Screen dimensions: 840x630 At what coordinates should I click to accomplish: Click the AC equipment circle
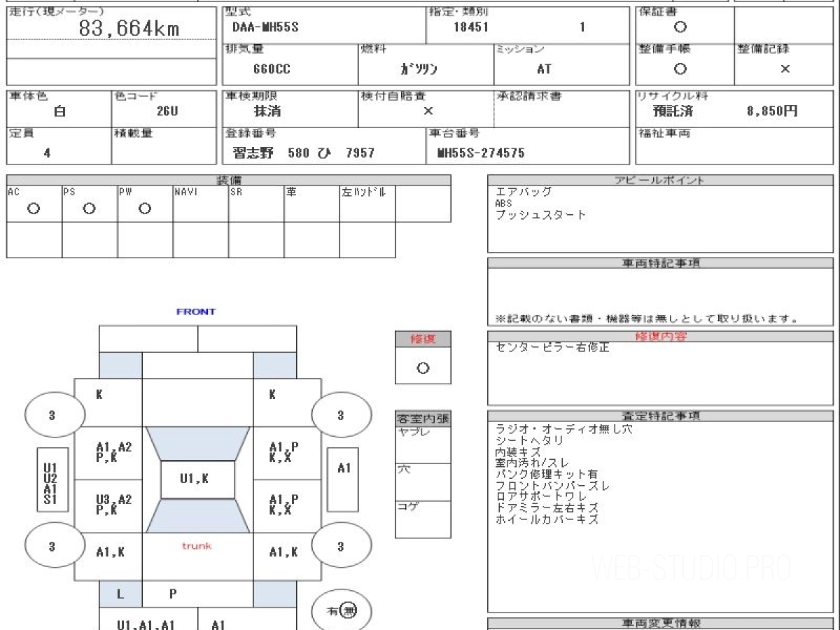(x=33, y=209)
